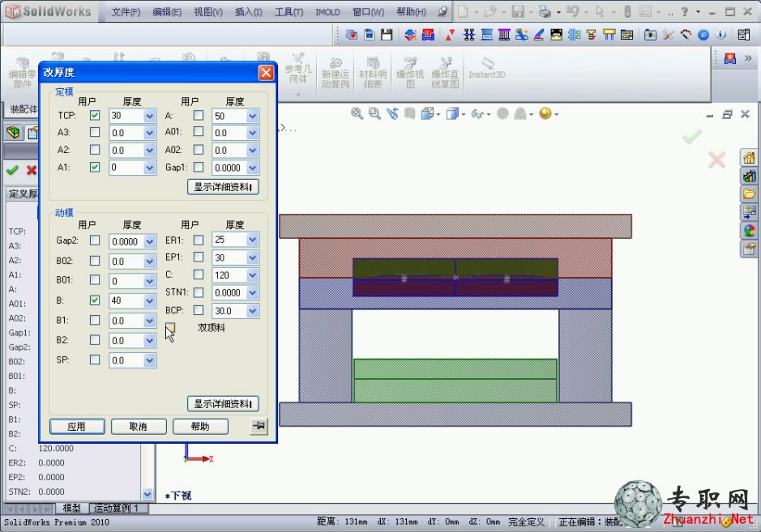Click the camera snapshot icon in IMOLD toolbar
The height and width of the screenshot is (532, 761).
pos(650,35)
